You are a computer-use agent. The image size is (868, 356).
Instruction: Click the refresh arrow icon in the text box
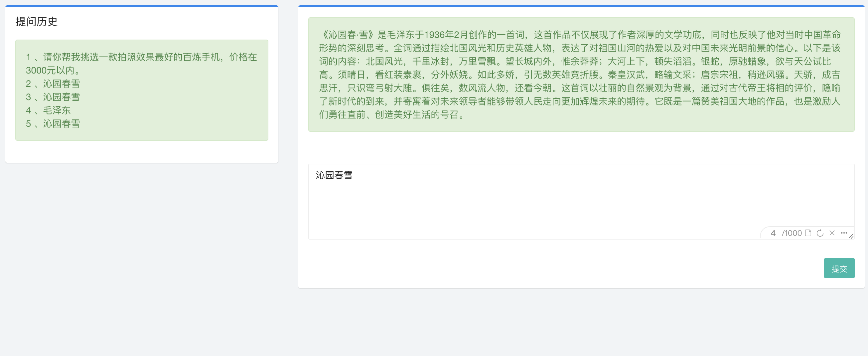[x=820, y=233]
